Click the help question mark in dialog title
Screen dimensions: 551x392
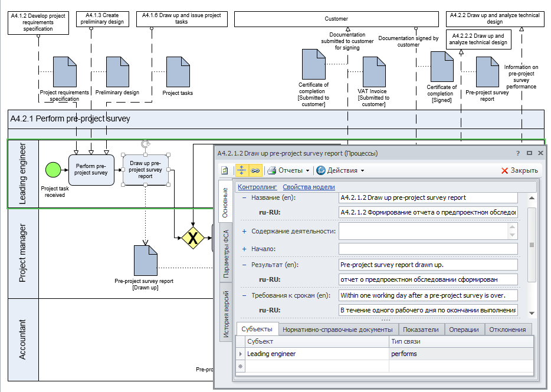pos(518,153)
